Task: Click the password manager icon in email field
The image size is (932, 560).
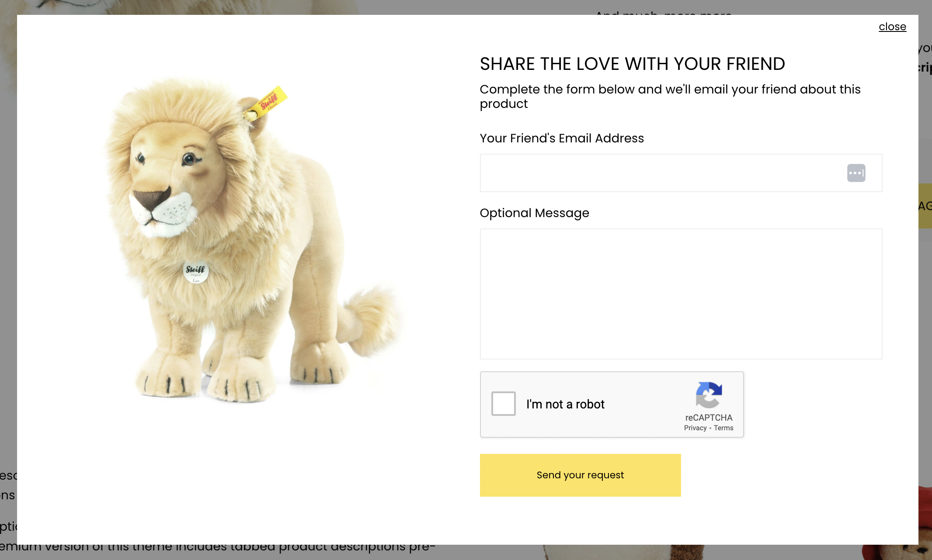Action: tap(856, 173)
